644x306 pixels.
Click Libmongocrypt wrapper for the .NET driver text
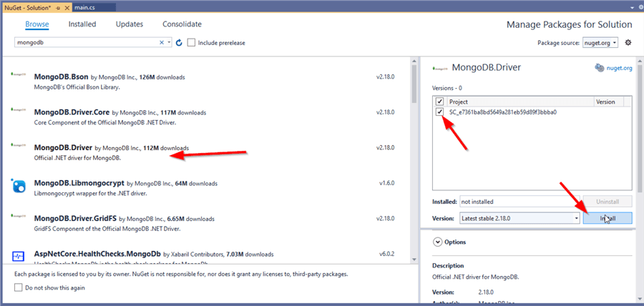click(90, 193)
